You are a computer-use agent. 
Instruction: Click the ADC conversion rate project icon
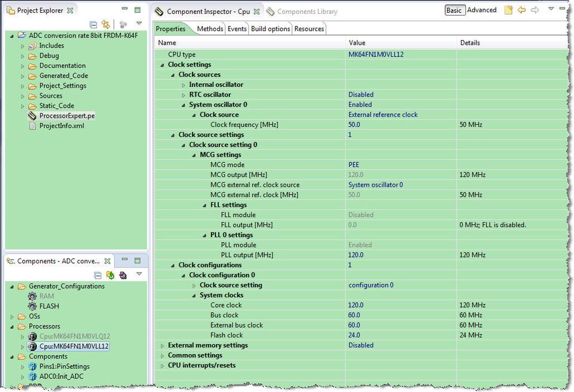tap(22, 35)
